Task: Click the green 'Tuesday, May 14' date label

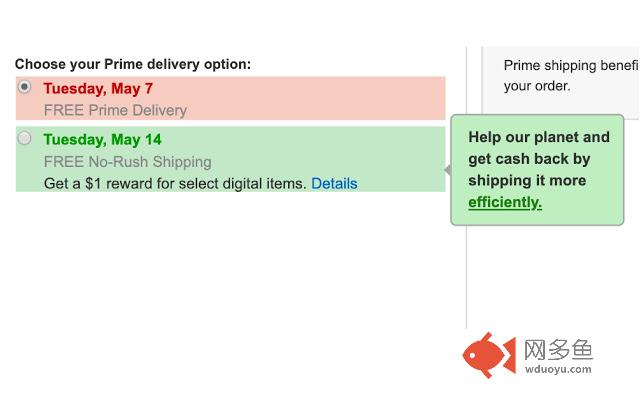Action: tap(102, 140)
